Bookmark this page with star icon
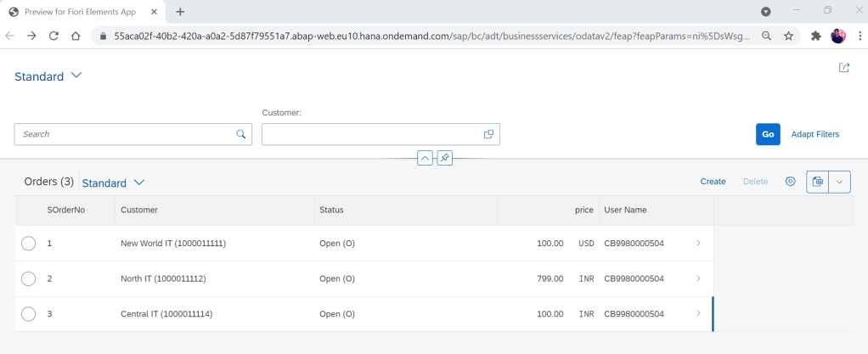 coord(788,37)
